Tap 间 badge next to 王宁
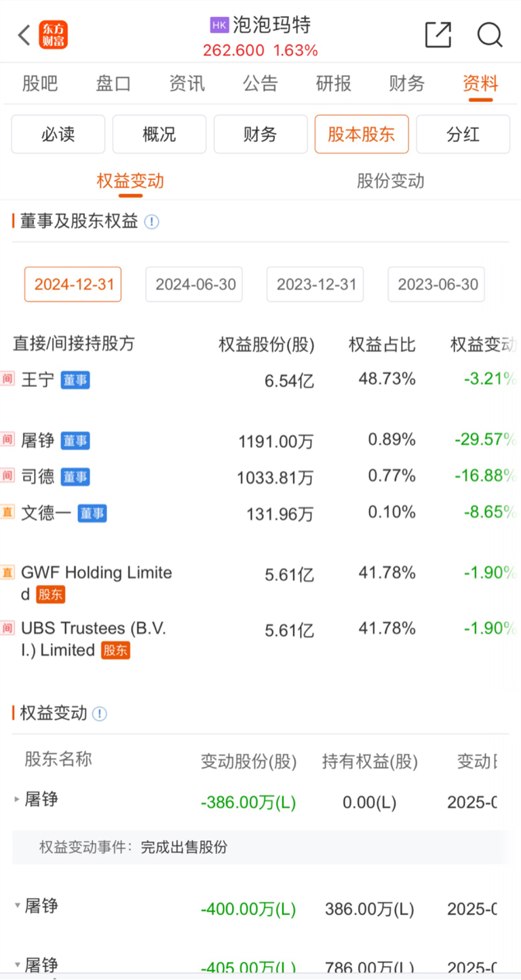Image resolution: width=521 pixels, height=980 pixels. (x=7, y=379)
